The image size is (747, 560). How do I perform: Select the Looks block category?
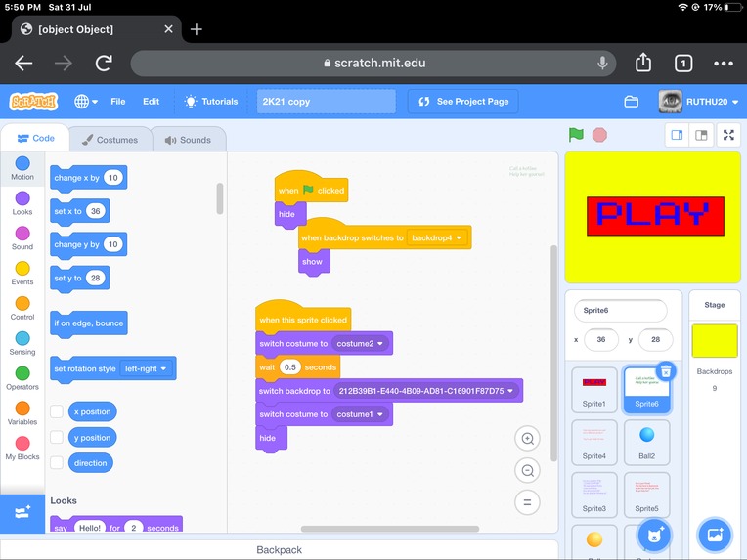pos(22,203)
